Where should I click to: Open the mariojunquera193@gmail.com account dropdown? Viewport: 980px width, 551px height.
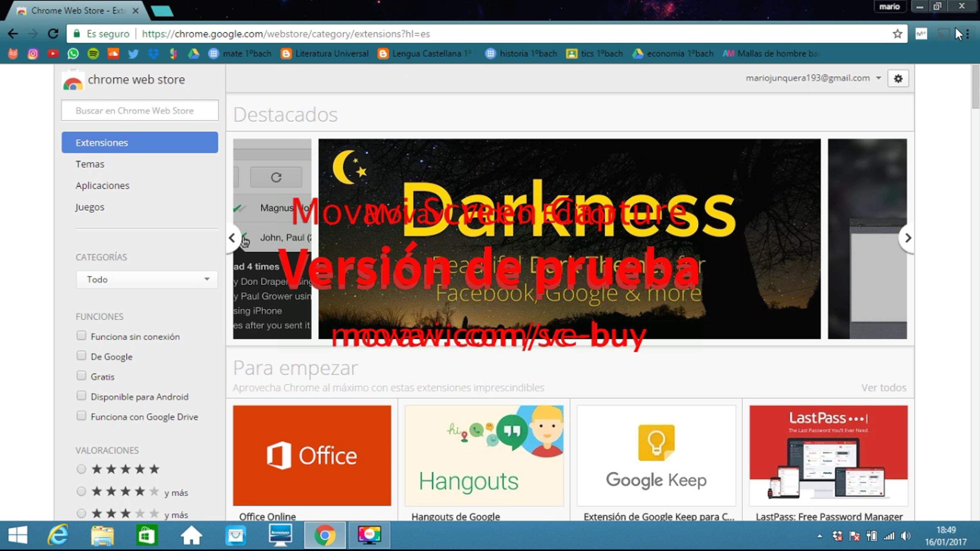coord(813,78)
